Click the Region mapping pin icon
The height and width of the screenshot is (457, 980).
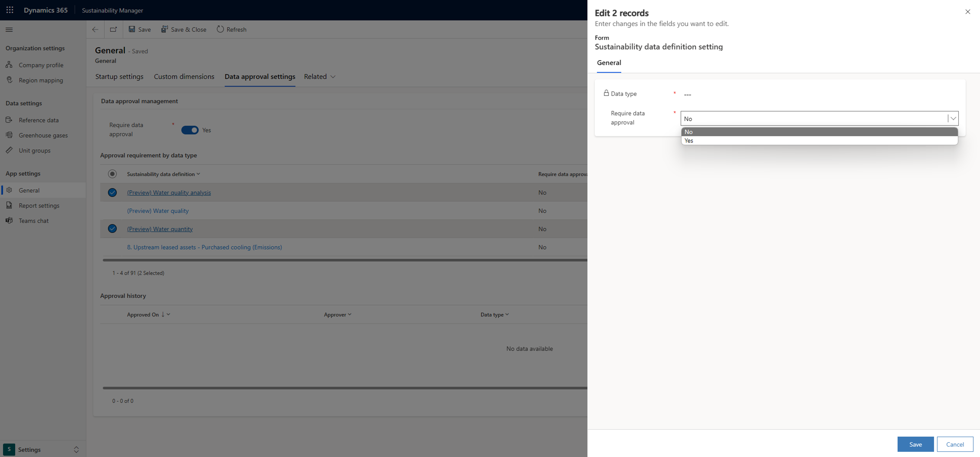(9, 80)
